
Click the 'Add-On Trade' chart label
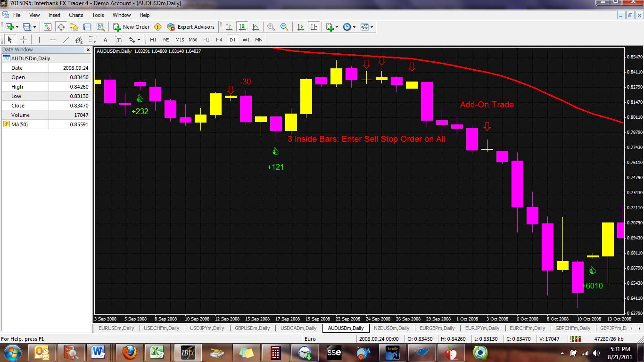(487, 105)
